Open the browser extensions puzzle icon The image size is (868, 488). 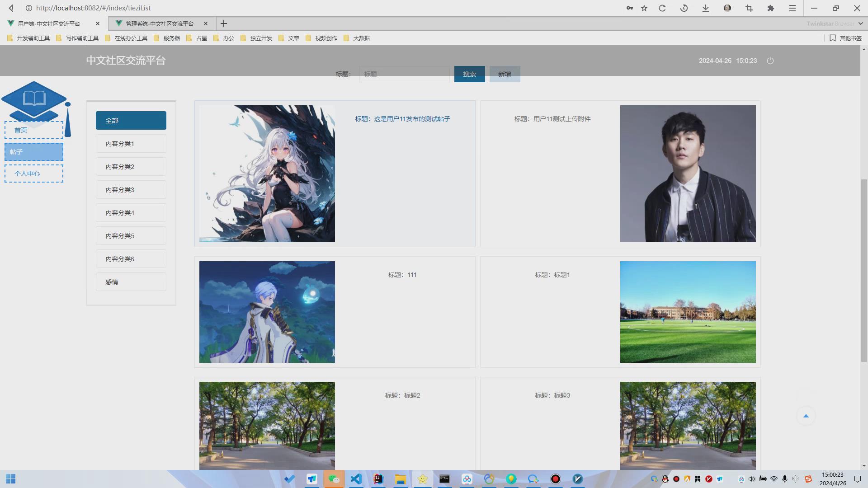pyautogui.click(x=771, y=8)
